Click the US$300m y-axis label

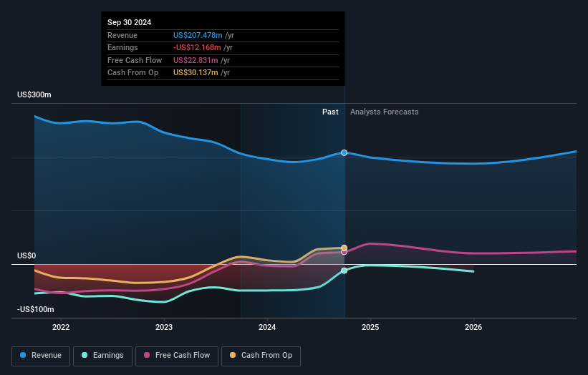tap(34, 94)
